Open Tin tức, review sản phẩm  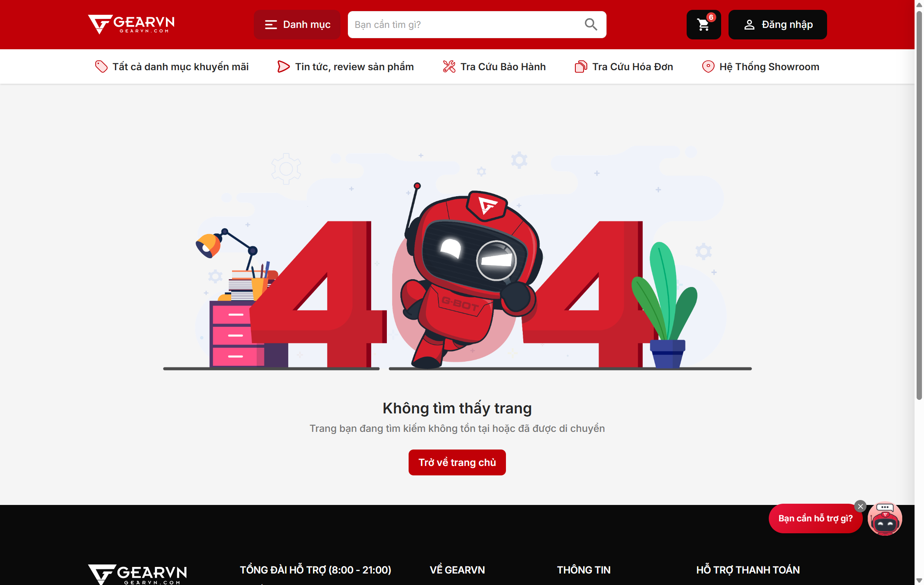point(345,67)
